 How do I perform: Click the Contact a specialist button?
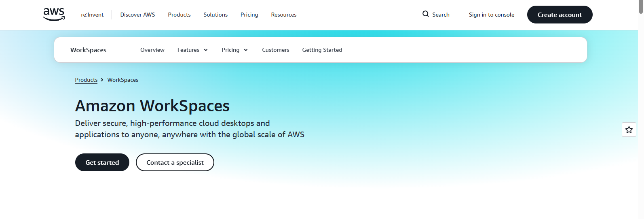(x=175, y=162)
